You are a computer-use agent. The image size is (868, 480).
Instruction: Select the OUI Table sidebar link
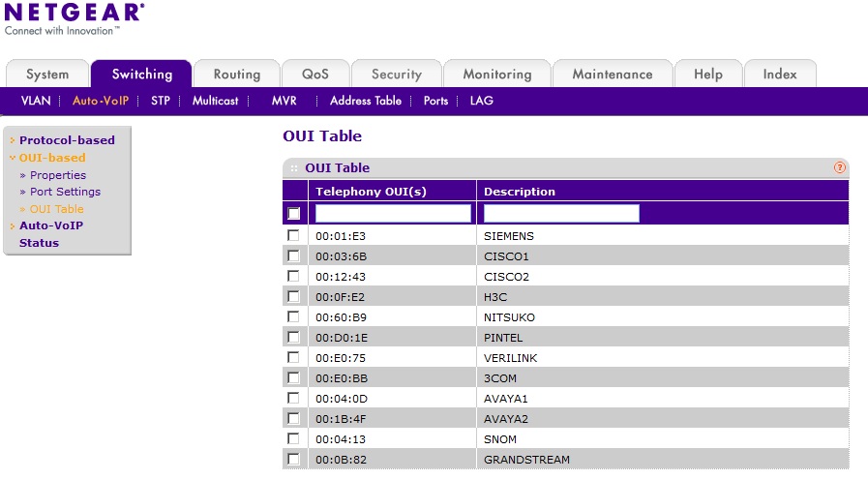coord(56,209)
